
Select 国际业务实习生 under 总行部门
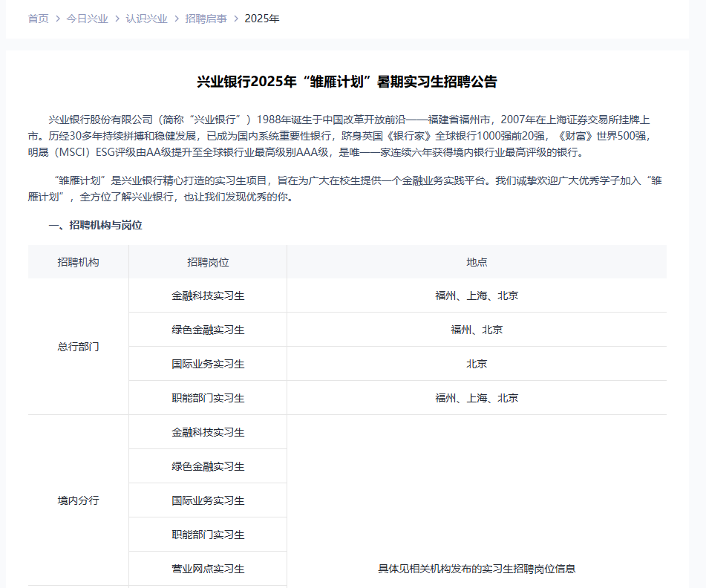click(208, 364)
